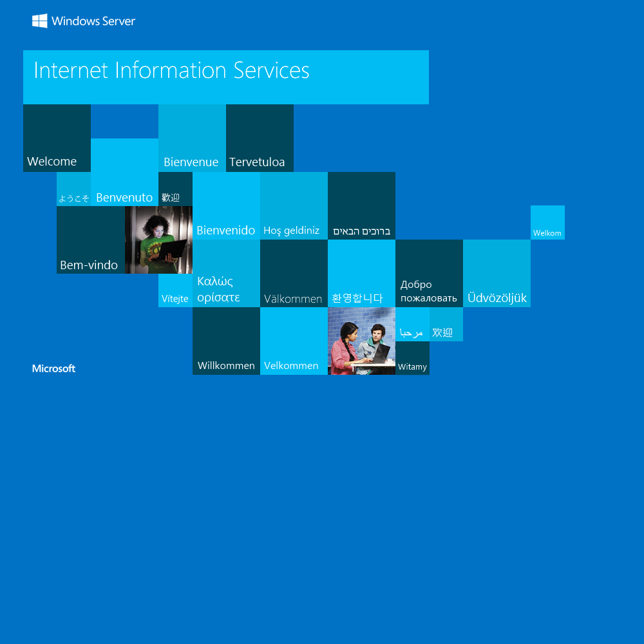Select the "Benvenuto" tile

(124, 172)
